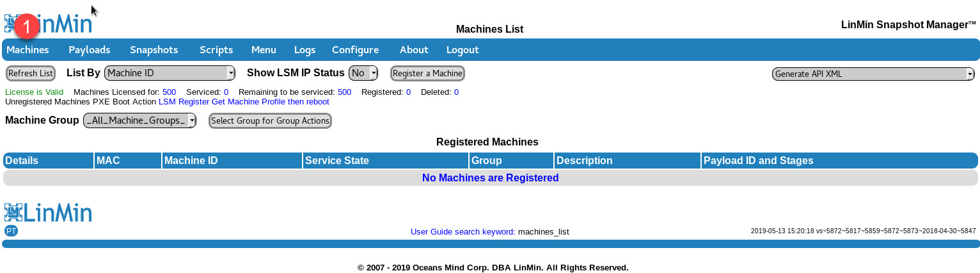Screen dimensions: 980x273
Task: Click the blue PT badge icon
Action: coord(11,231)
